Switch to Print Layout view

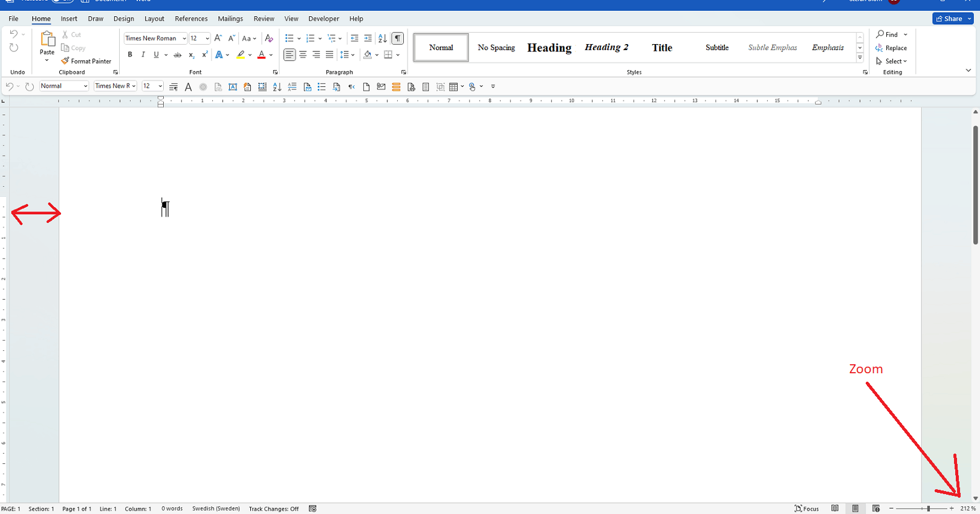click(x=855, y=509)
